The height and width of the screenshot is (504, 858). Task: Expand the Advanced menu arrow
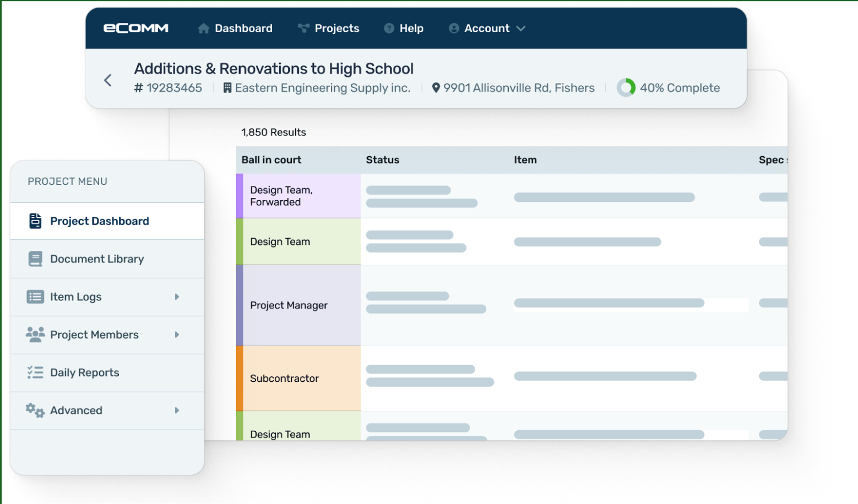click(x=177, y=410)
